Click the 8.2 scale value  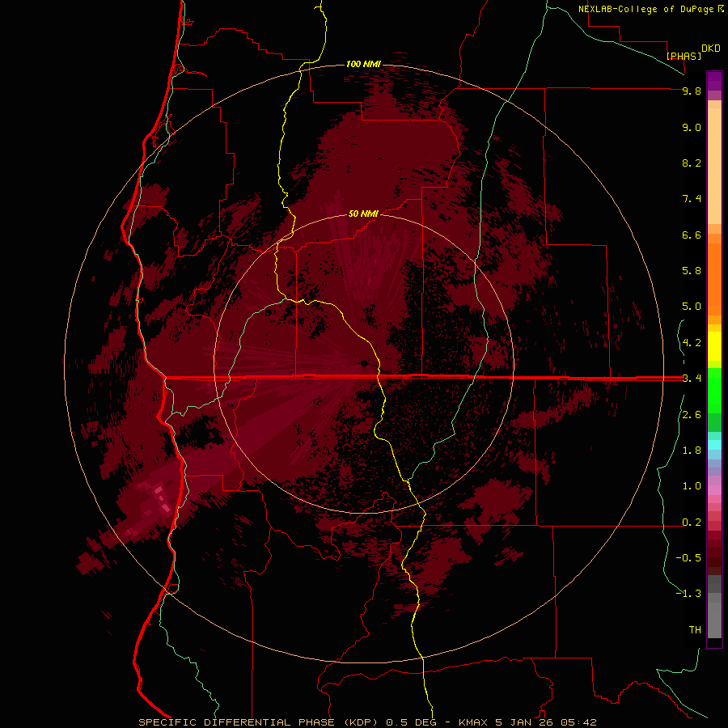coord(692,163)
